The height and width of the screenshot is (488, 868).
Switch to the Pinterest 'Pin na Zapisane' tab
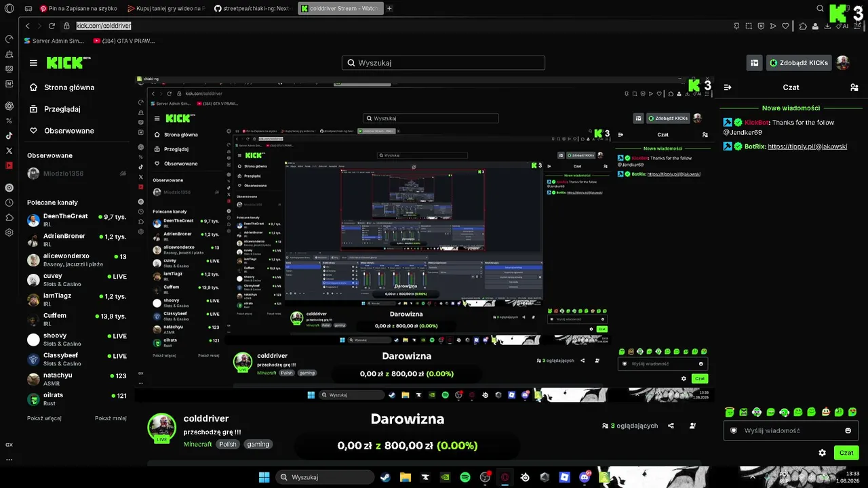click(80, 9)
